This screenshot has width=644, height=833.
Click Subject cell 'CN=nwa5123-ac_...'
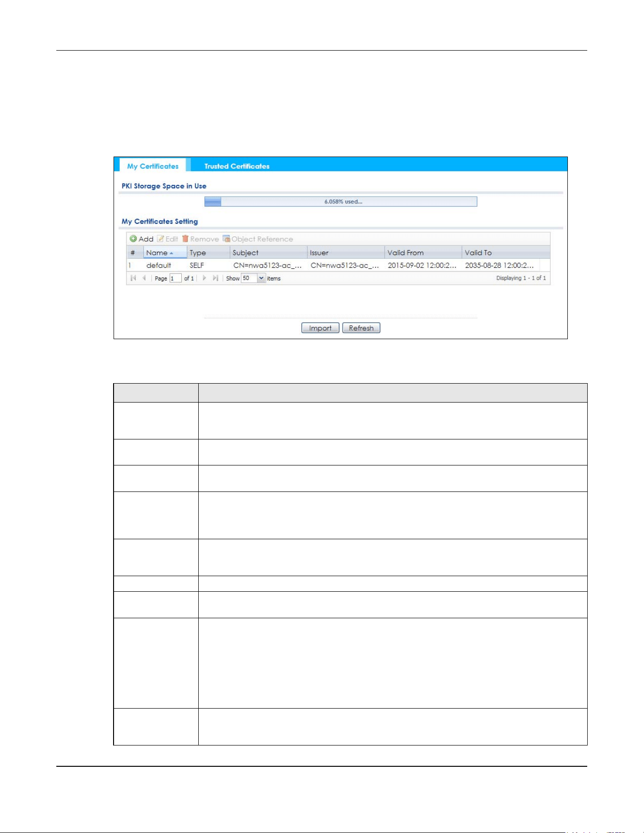pyautogui.click(x=268, y=265)
